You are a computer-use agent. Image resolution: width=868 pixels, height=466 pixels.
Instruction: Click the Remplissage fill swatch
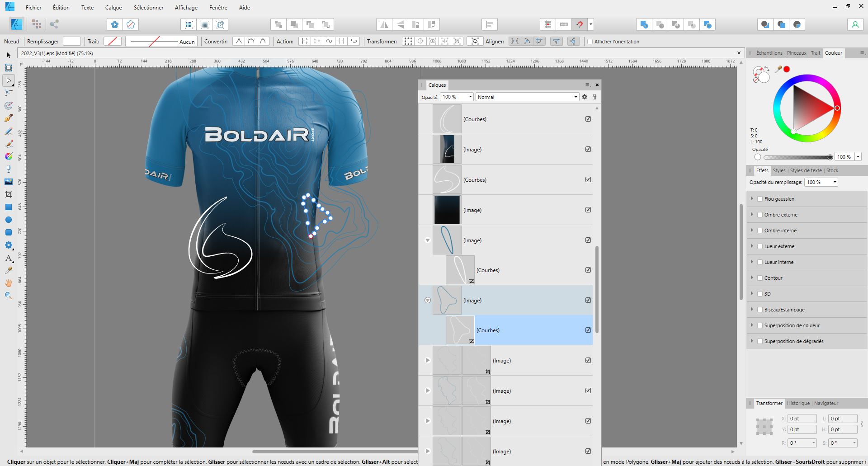coord(71,41)
